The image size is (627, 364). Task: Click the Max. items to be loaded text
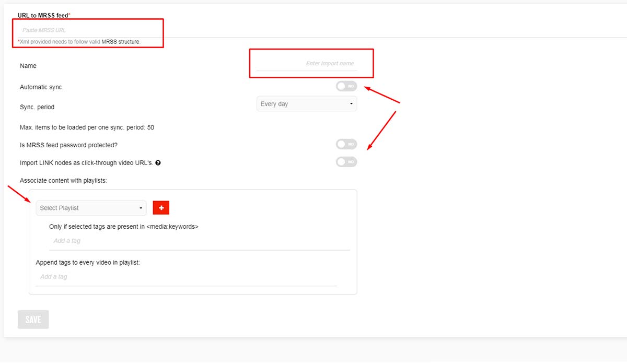tap(87, 127)
